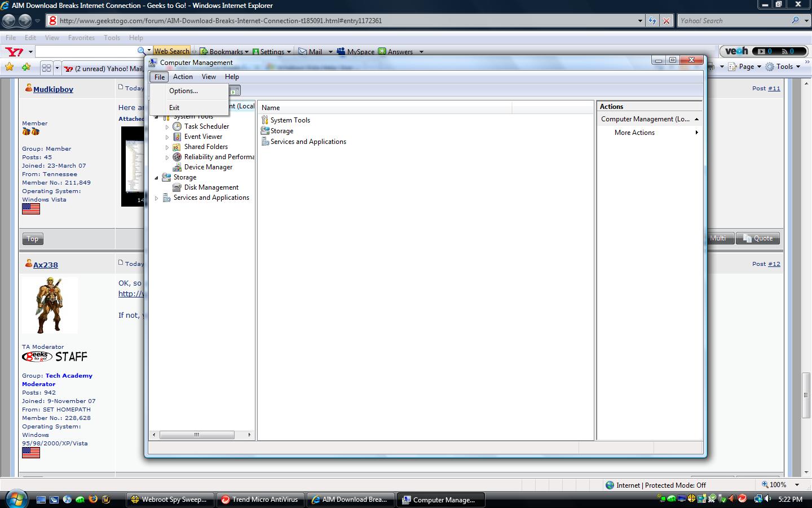The height and width of the screenshot is (508, 812).
Task: Select the Event Viewer icon in the tree
Action: (x=177, y=137)
